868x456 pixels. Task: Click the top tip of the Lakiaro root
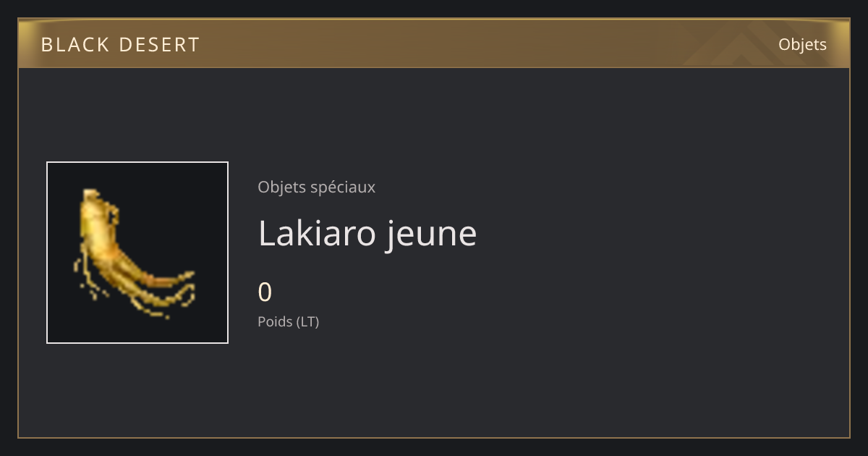pyautogui.click(x=91, y=194)
